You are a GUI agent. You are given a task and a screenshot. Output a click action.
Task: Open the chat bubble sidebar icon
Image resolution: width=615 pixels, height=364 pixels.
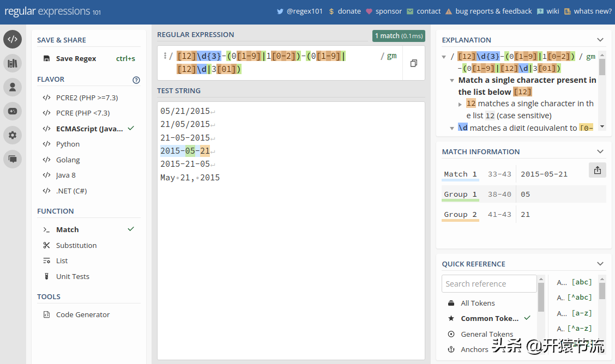[x=13, y=159]
